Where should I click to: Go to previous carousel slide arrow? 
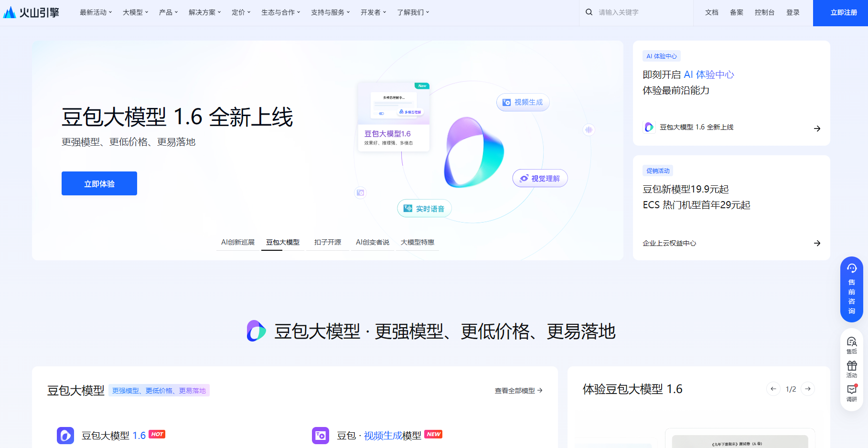tap(773, 389)
